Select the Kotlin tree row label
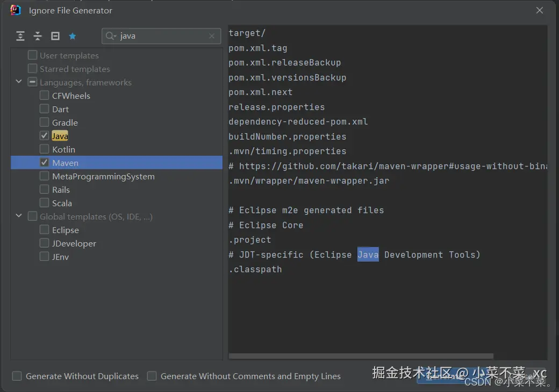 point(63,149)
